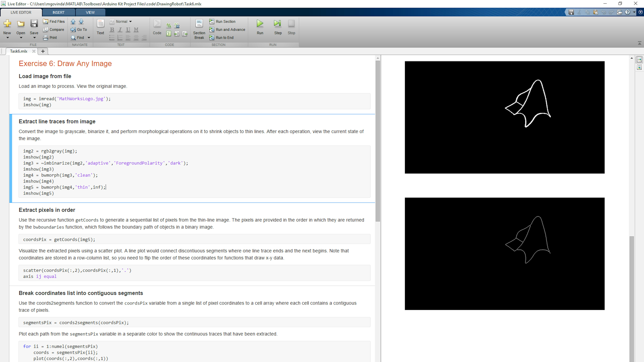Viewport: 644px width, 362px height.
Task: Insert a Text block
Action: click(100, 27)
